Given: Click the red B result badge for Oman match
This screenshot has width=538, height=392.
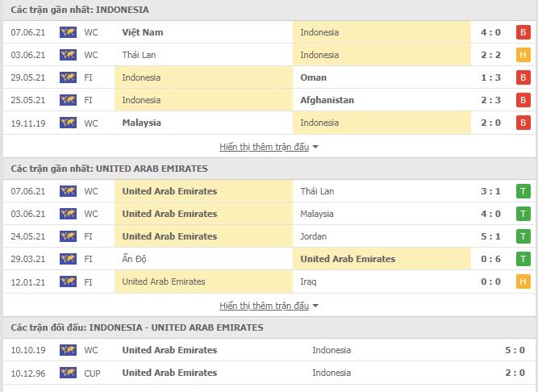Looking at the screenshot, I should [x=523, y=77].
